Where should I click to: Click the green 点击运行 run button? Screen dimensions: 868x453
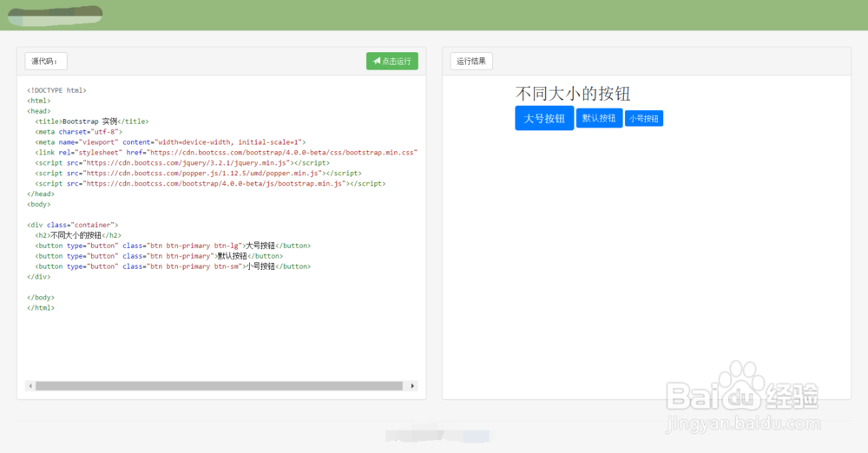[392, 61]
